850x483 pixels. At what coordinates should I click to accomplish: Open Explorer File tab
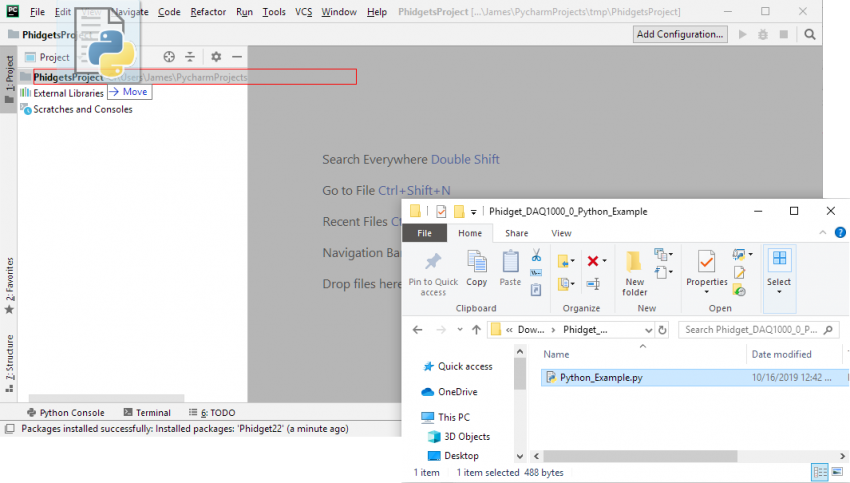[424, 233]
